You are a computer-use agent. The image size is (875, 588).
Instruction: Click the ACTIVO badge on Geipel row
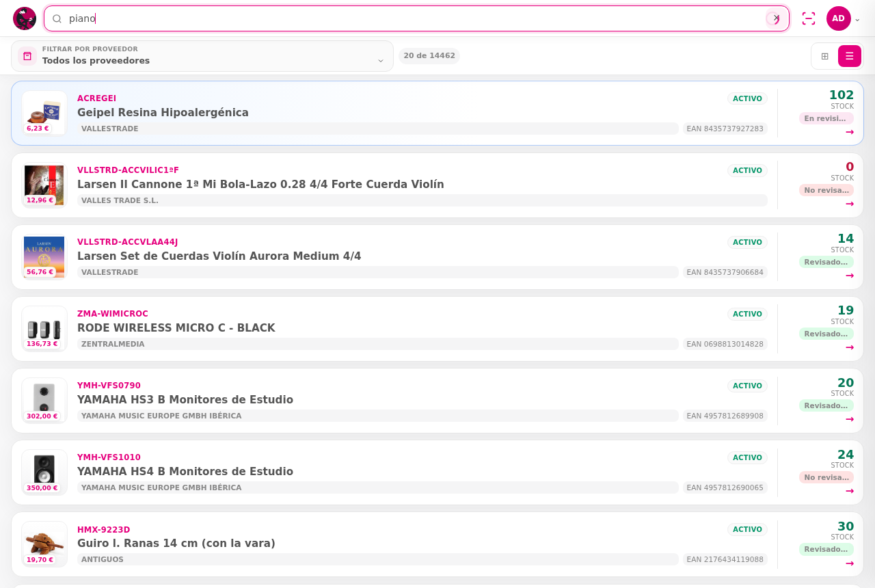click(747, 98)
